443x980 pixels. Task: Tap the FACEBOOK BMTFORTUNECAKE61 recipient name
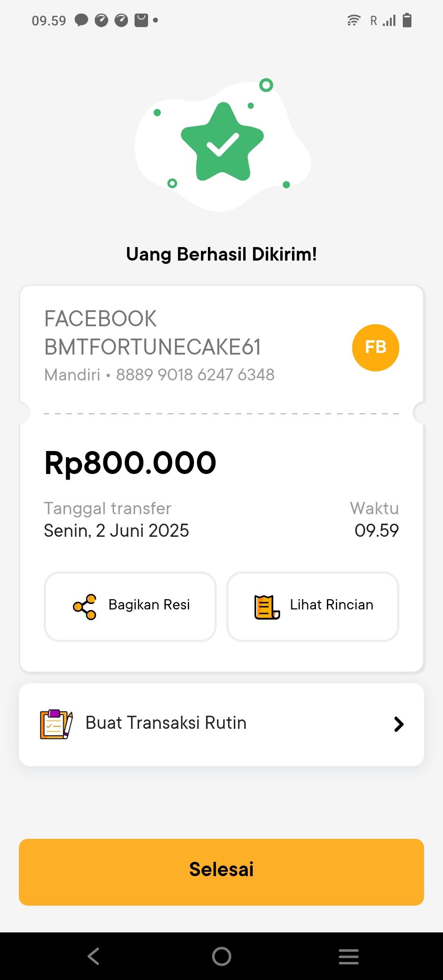point(153,333)
